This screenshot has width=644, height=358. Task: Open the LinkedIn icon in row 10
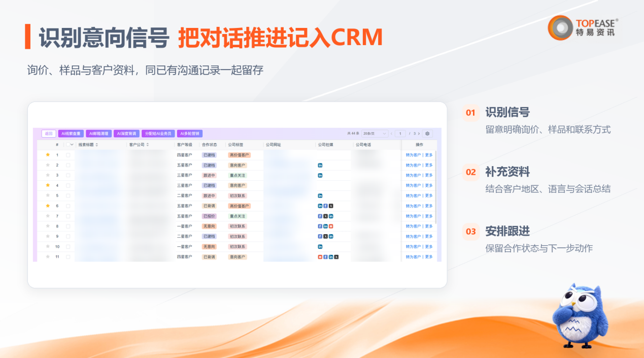320,246
